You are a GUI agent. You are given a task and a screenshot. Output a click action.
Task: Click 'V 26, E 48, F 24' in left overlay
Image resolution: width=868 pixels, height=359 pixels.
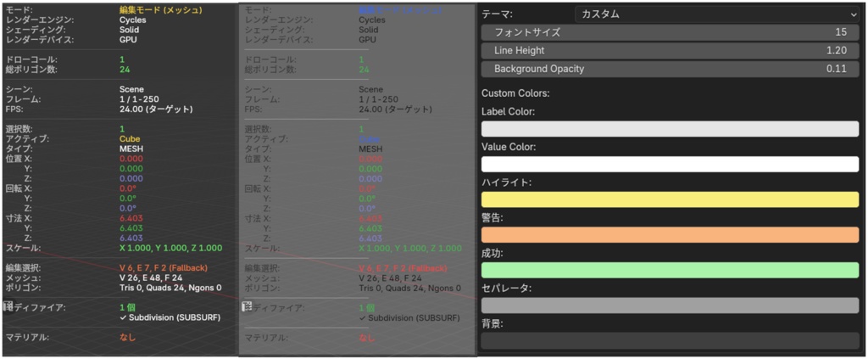[x=151, y=278]
